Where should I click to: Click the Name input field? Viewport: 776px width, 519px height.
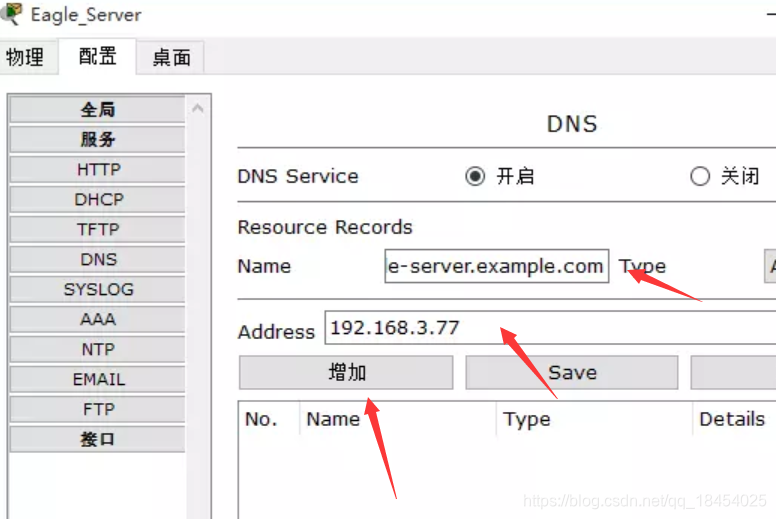click(496, 266)
